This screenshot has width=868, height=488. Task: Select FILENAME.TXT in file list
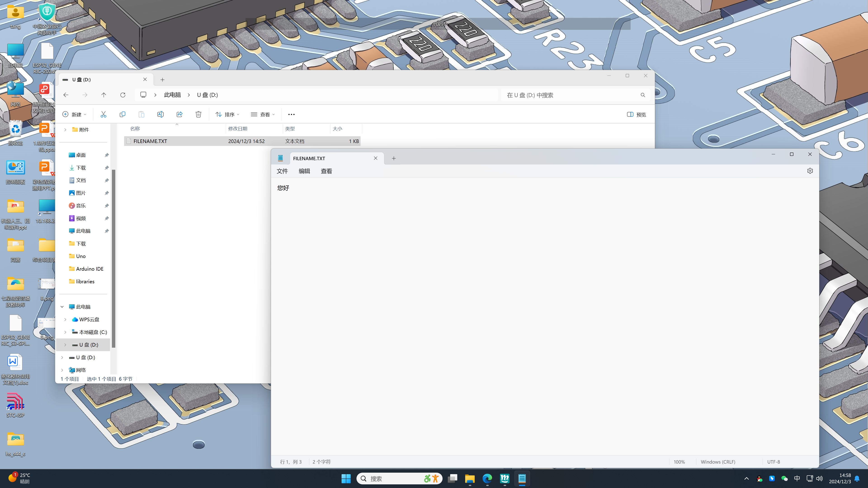pyautogui.click(x=150, y=141)
